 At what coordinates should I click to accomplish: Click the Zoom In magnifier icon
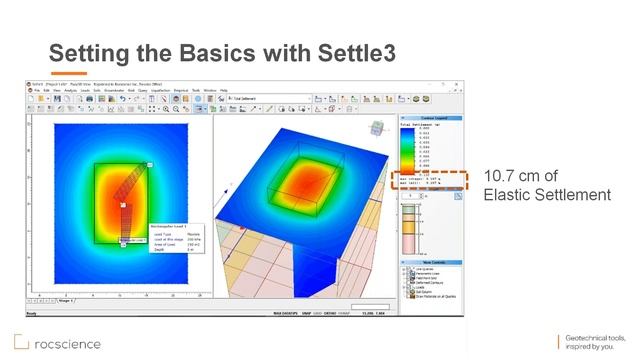click(x=166, y=109)
